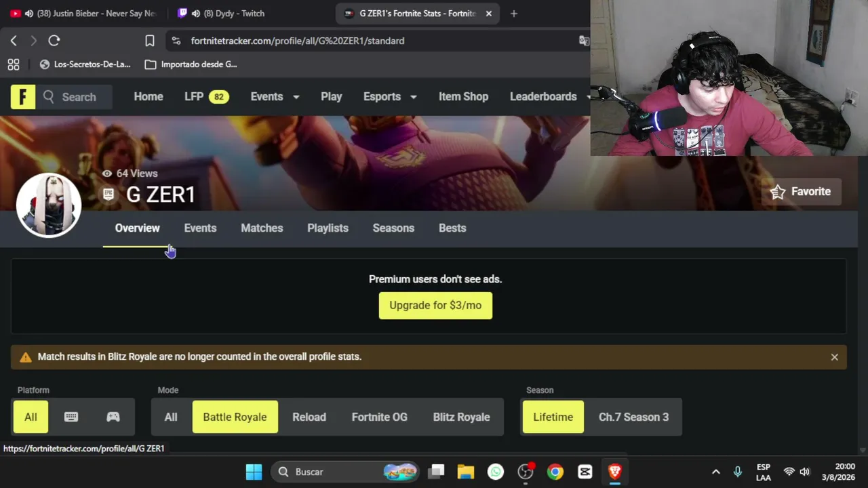
Task: Open the Item Shop link
Action: pyautogui.click(x=463, y=97)
